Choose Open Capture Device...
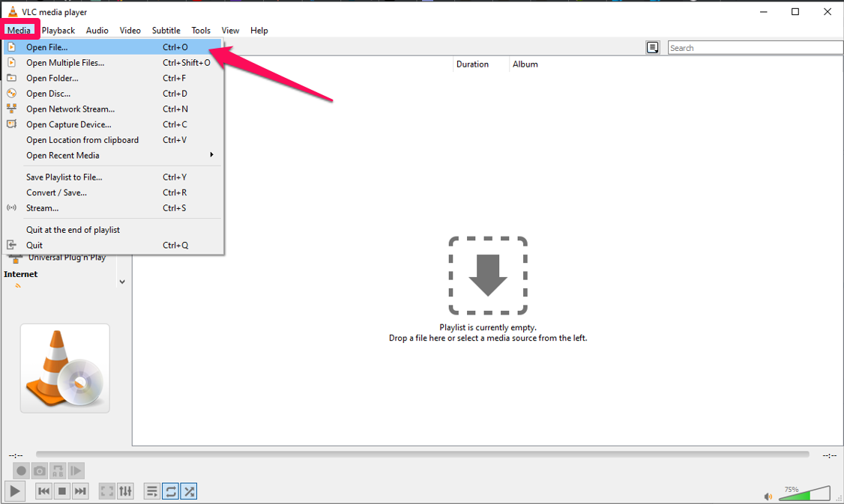 click(x=112, y=125)
